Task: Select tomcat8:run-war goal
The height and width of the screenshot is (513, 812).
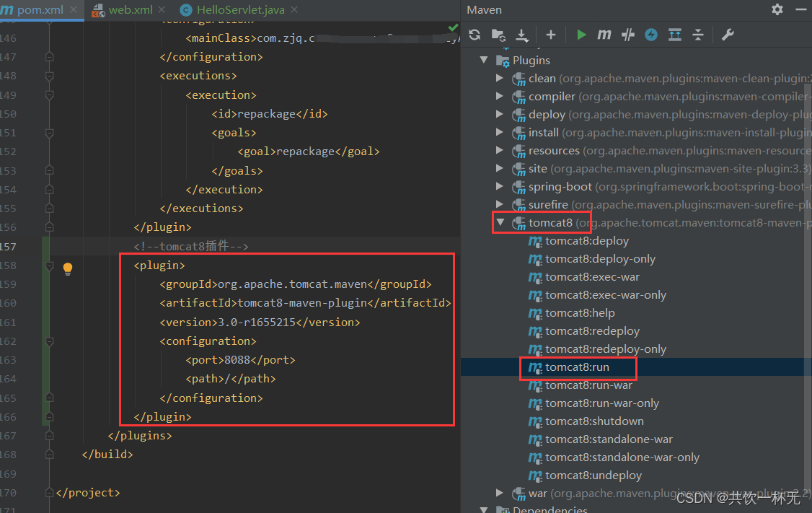Action: pyautogui.click(x=588, y=385)
